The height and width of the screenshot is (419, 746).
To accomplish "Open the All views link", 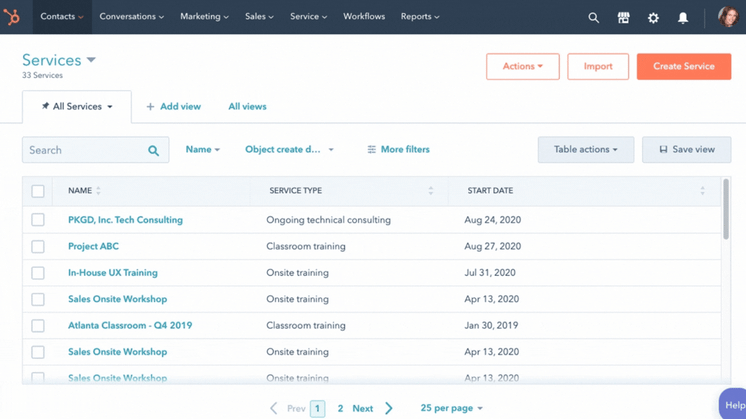I will [247, 107].
